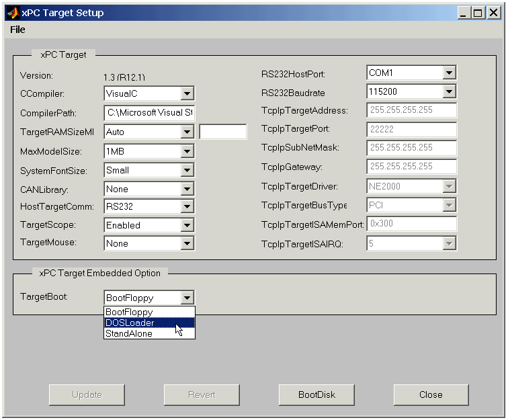Screen dimensions: 510x420
Task: Open the TcpIpTargetDriver NE2000 dropdown
Action: [x=411, y=186]
